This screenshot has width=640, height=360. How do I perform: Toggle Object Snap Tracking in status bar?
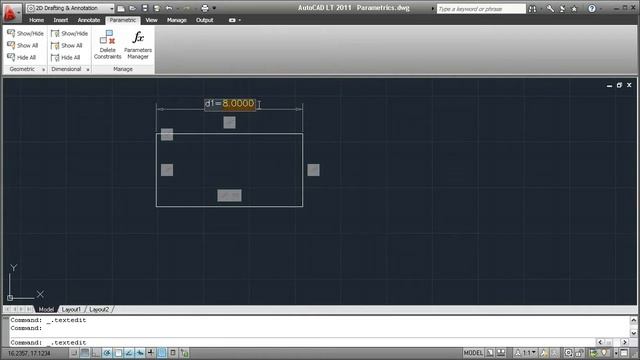tap(129, 353)
